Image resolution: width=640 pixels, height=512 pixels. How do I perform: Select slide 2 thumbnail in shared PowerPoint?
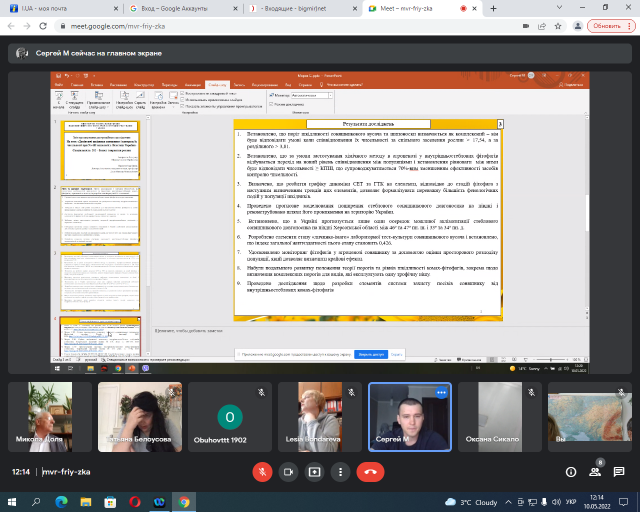(100, 216)
